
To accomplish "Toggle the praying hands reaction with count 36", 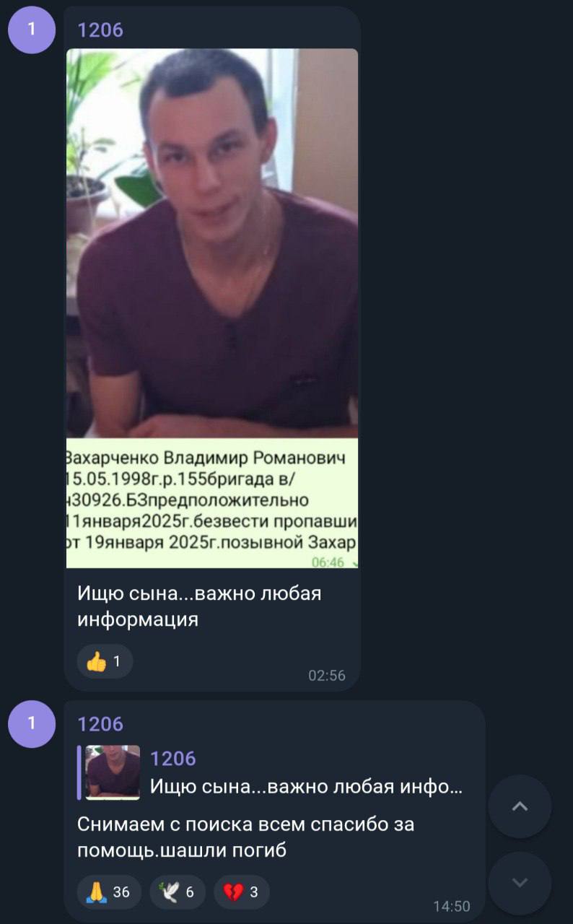I will (109, 892).
